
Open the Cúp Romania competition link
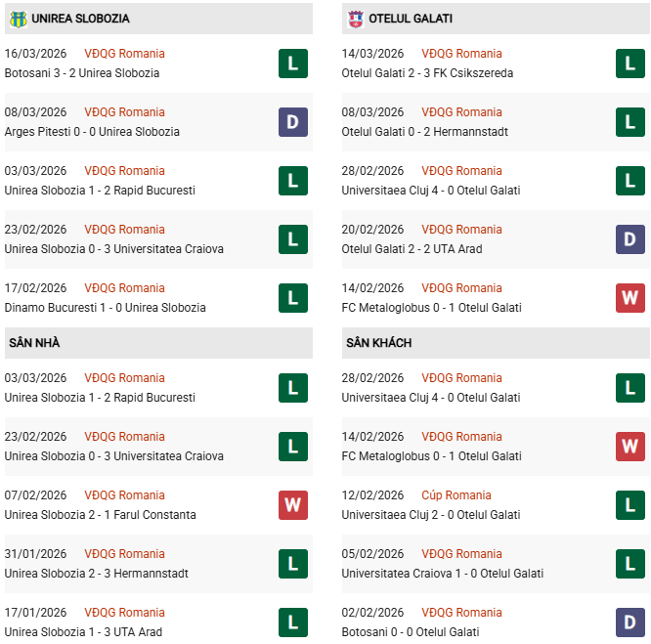click(x=456, y=495)
